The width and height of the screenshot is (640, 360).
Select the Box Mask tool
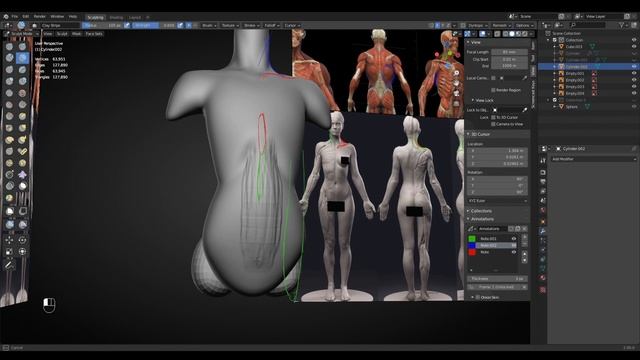pos(9,211)
